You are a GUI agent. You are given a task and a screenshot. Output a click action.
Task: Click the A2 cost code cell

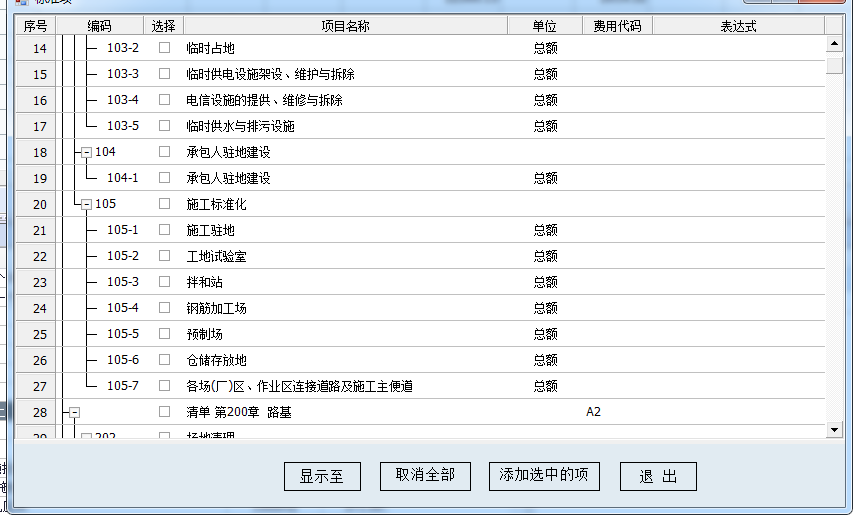tap(594, 412)
